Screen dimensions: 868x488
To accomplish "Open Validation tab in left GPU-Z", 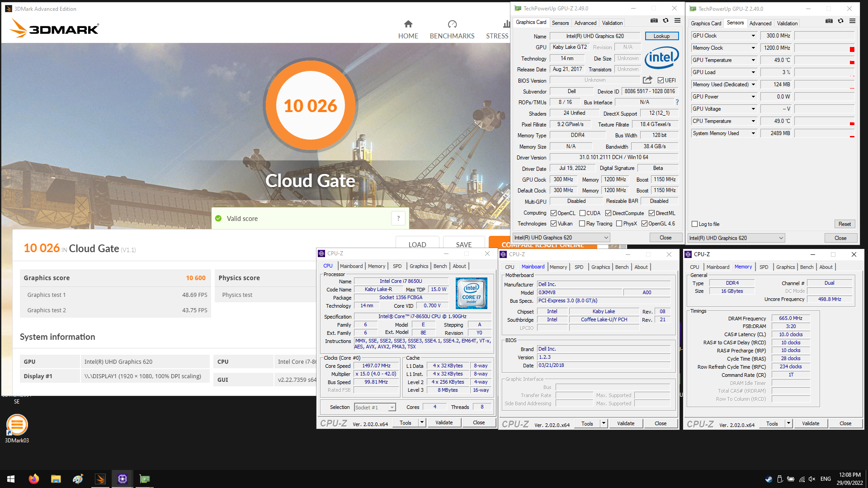I will [x=612, y=23].
